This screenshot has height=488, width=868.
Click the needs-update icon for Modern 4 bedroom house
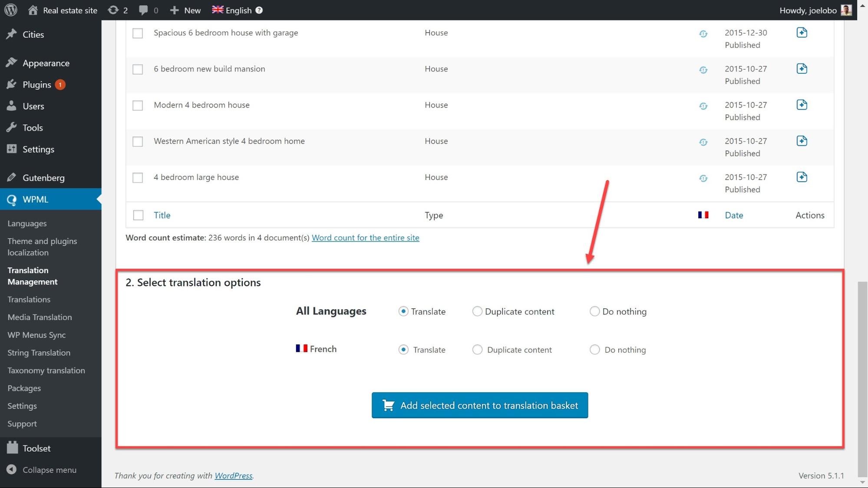point(703,106)
